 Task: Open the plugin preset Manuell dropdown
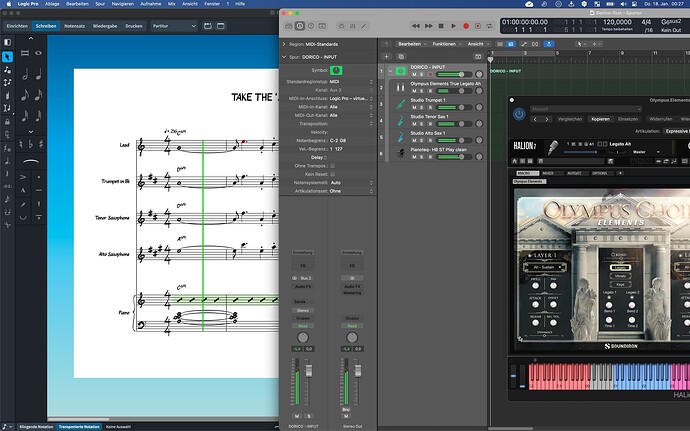[x=586, y=109]
